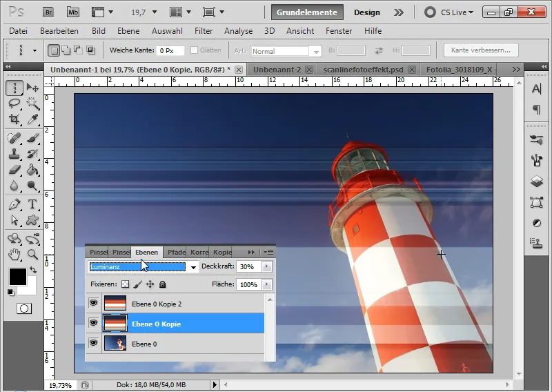The image size is (552, 392).
Task: Hide the Ebene 0 Kopie 2 layer
Action: 93,303
